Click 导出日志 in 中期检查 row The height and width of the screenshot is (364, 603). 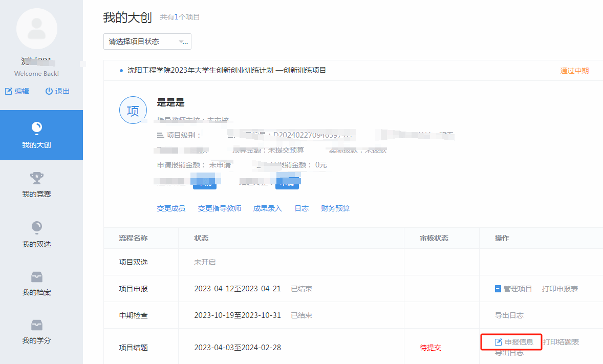[509, 315]
